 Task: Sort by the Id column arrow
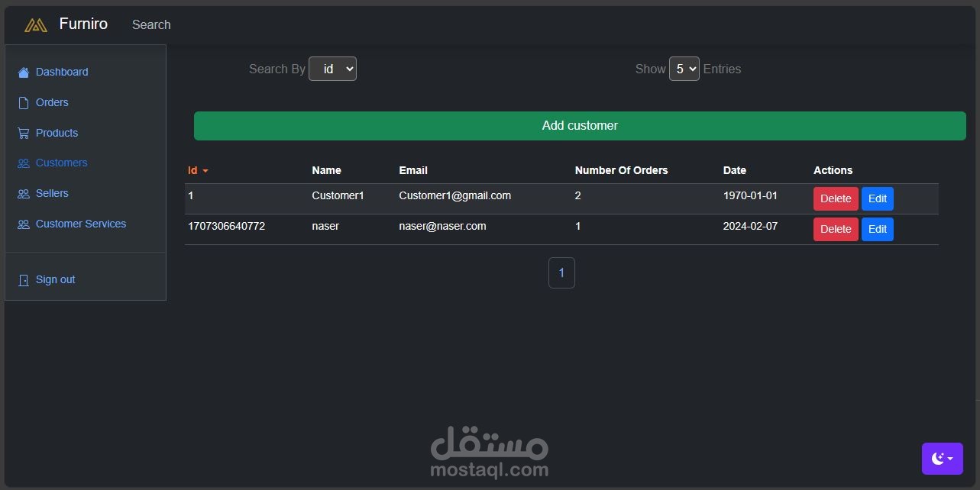point(205,171)
